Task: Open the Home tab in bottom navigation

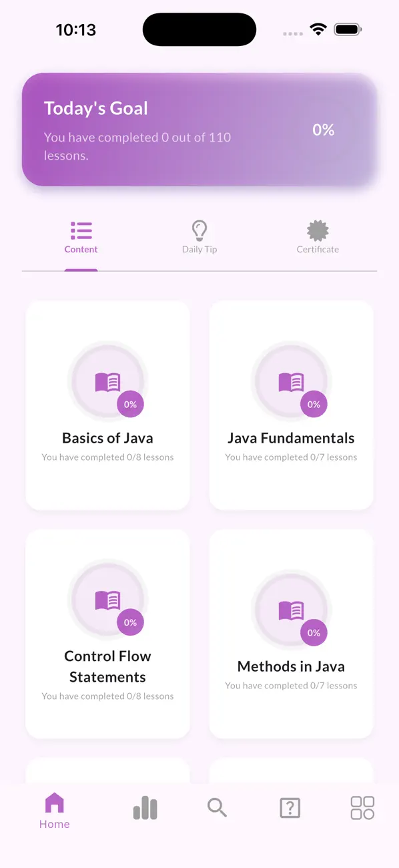Action: pyautogui.click(x=54, y=808)
